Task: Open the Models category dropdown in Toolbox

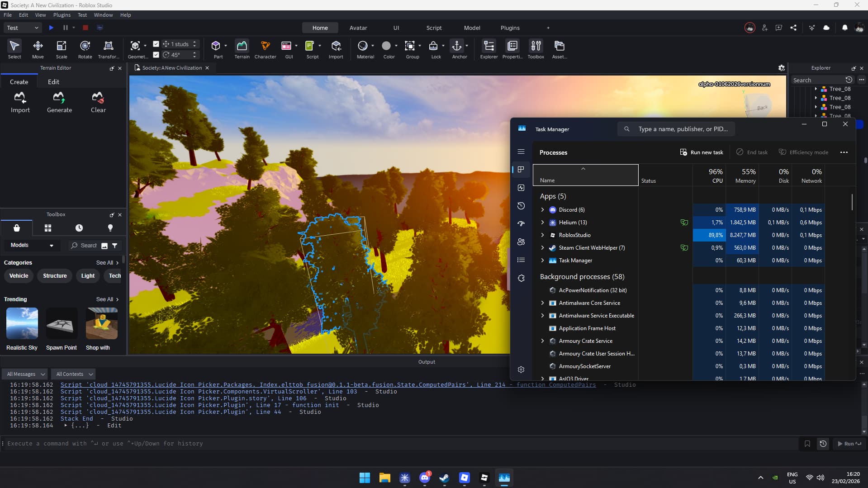Action: point(32,245)
